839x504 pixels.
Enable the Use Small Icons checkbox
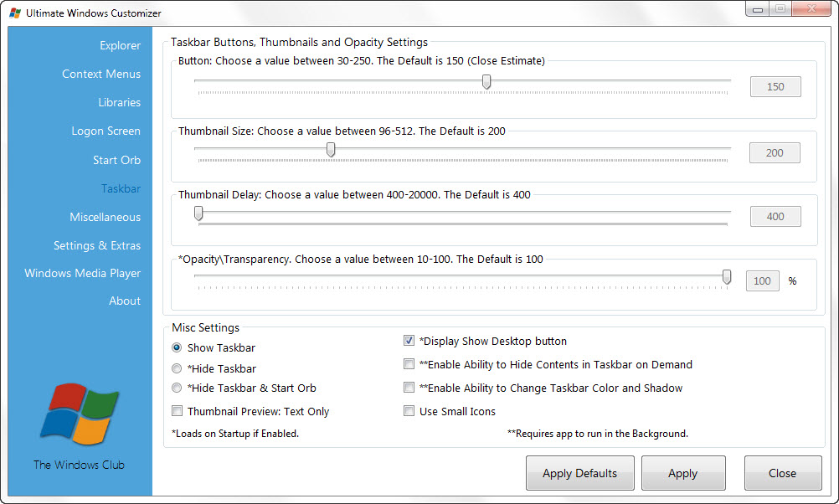click(x=409, y=410)
